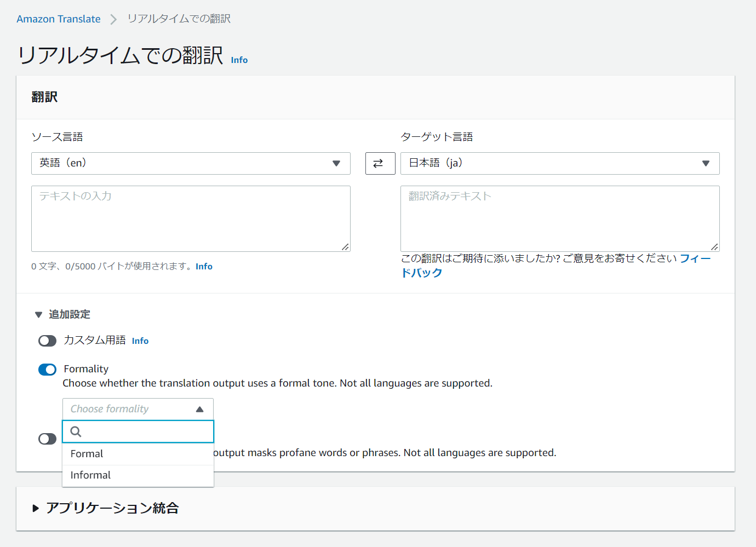Select the Formal option
This screenshot has height=547, width=756.
coord(87,454)
